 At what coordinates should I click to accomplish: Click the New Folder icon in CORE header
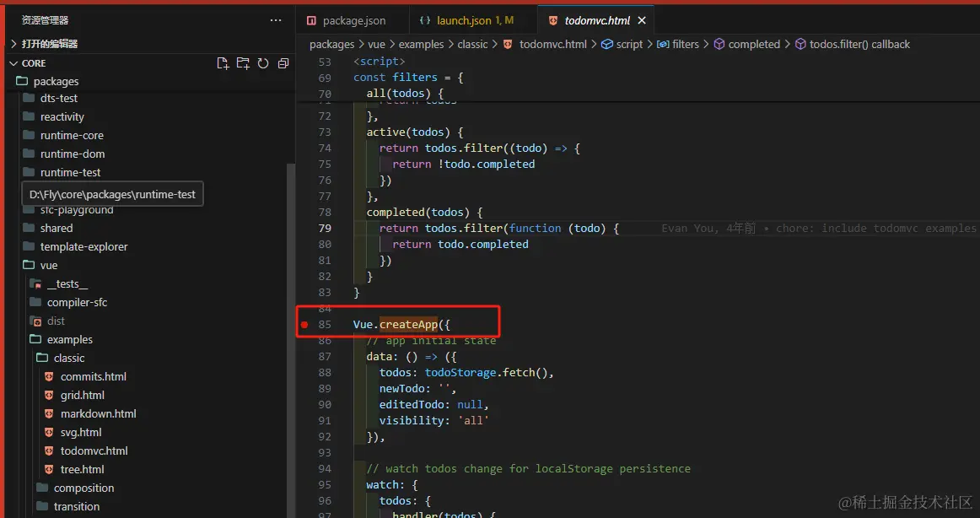click(243, 63)
